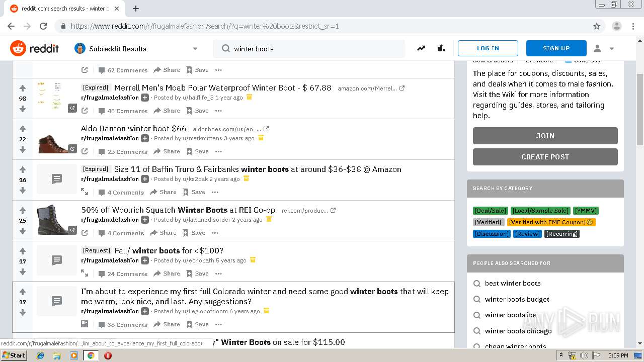Image resolution: width=644 pixels, height=362 pixels.
Task: Open more options on the Woolrich Squatch post
Action: coord(215,233)
